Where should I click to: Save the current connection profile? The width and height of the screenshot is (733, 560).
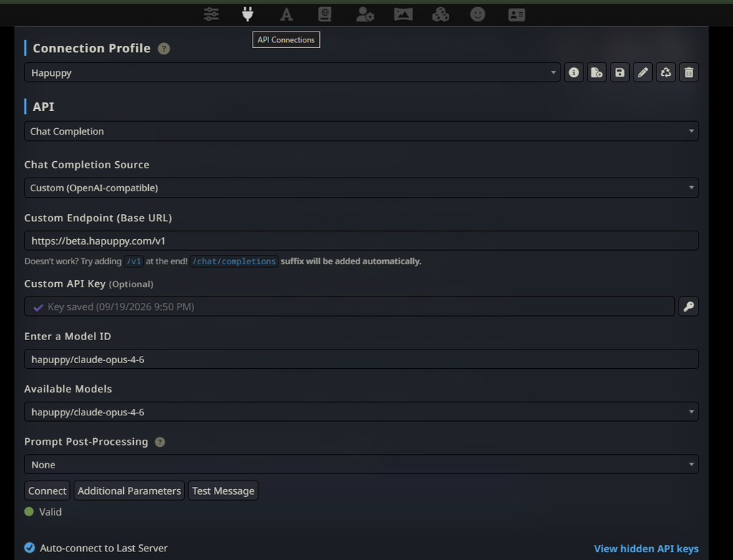[619, 72]
